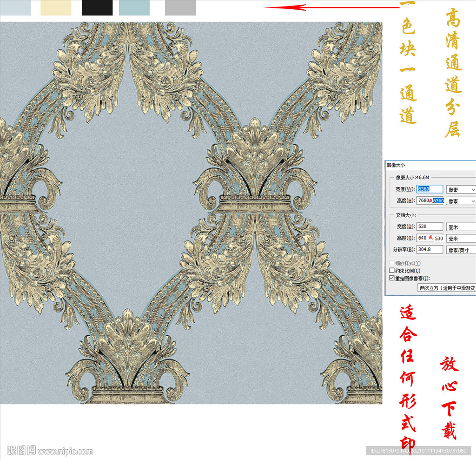476x460 pixels.
Task: Expand the 像素/英寸 resolution unit dropdown
Action: (461, 250)
